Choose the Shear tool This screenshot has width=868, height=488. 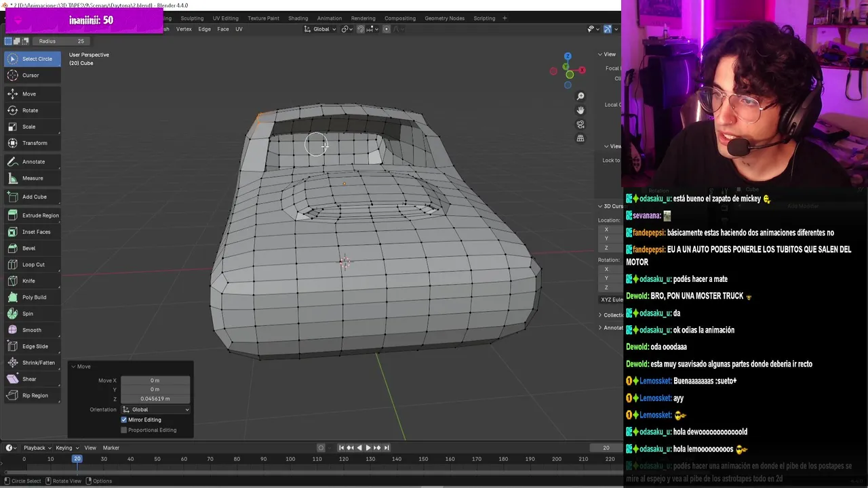32,379
